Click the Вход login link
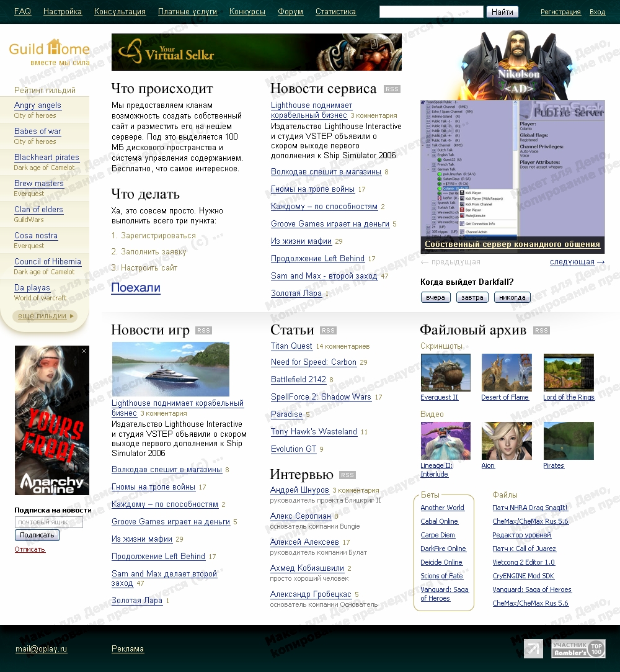Image resolution: width=620 pixels, height=672 pixels. [597, 12]
